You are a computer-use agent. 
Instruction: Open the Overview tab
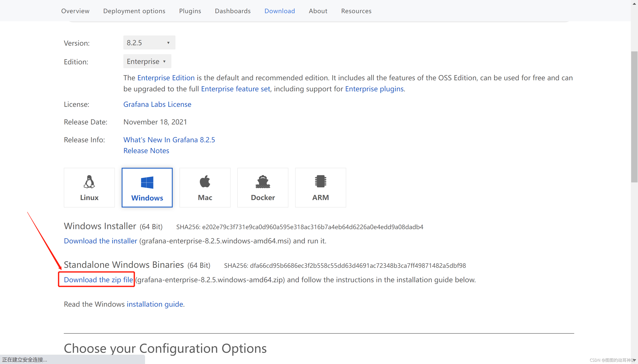[x=75, y=11]
